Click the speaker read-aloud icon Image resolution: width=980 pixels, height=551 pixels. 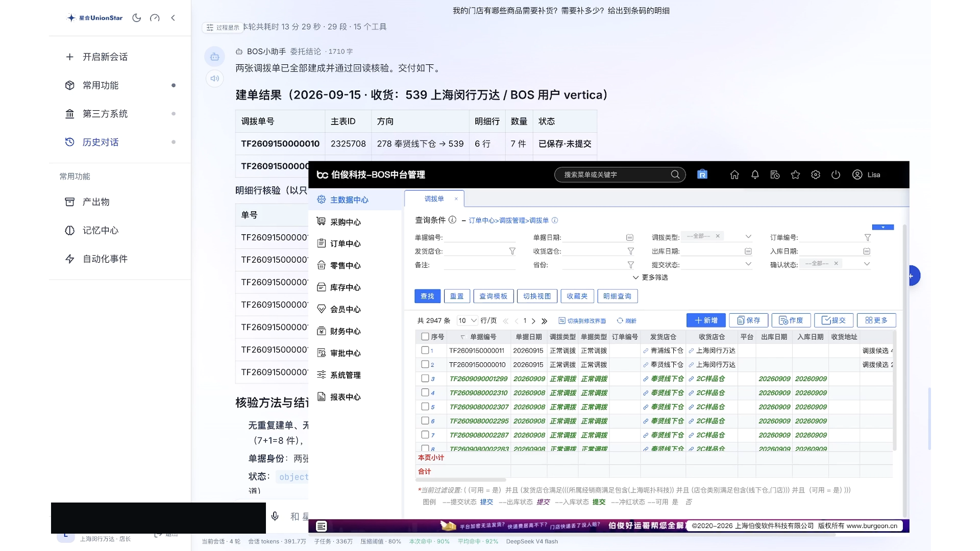point(215,79)
